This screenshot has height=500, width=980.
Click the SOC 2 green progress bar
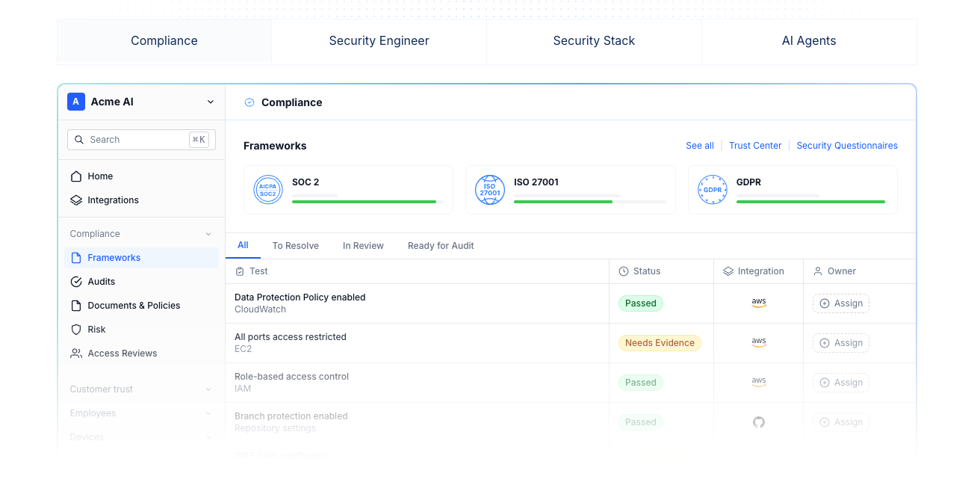(x=364, y=202)
